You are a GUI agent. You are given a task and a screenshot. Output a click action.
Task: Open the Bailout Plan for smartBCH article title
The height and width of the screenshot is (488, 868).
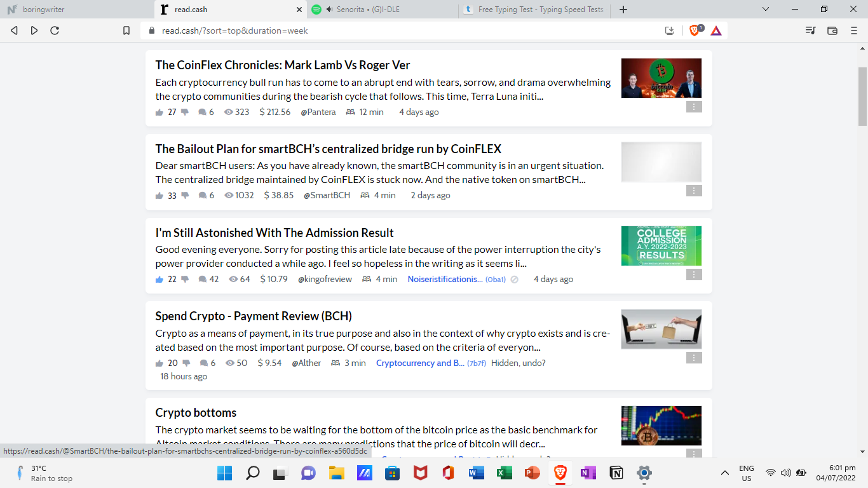point(329,149)
